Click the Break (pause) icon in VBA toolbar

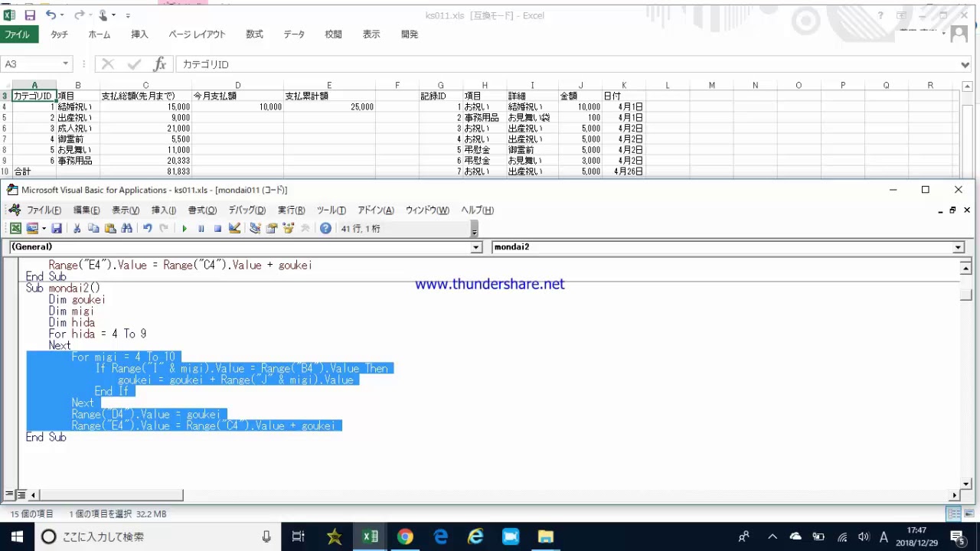[201, 228]
